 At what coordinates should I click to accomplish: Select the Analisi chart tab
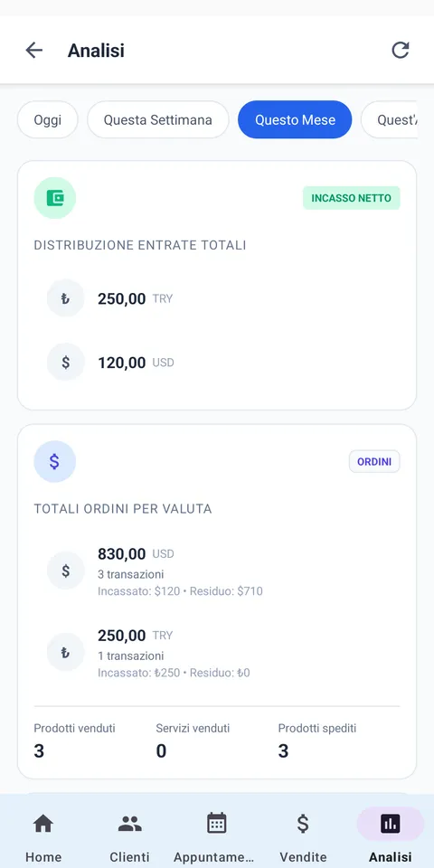coord(391,837)
